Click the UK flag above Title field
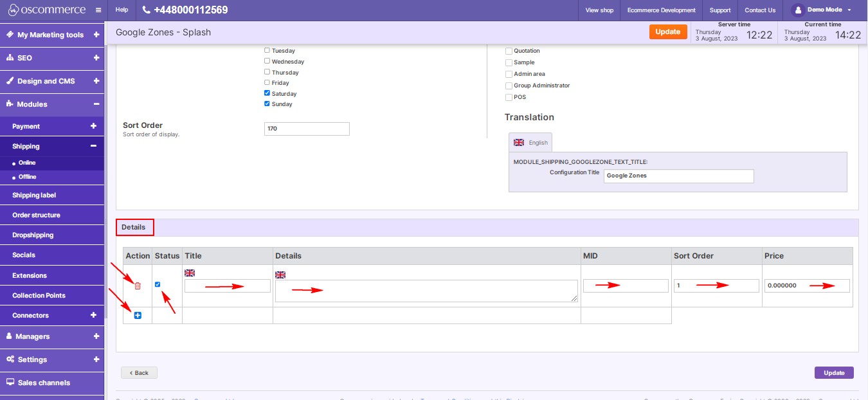 [190, 273]
